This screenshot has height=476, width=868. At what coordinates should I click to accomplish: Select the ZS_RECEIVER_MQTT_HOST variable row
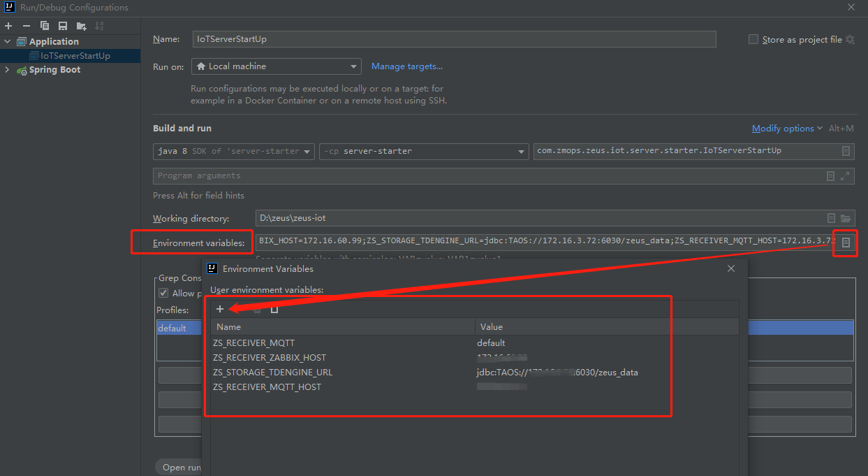coord(475,387)
